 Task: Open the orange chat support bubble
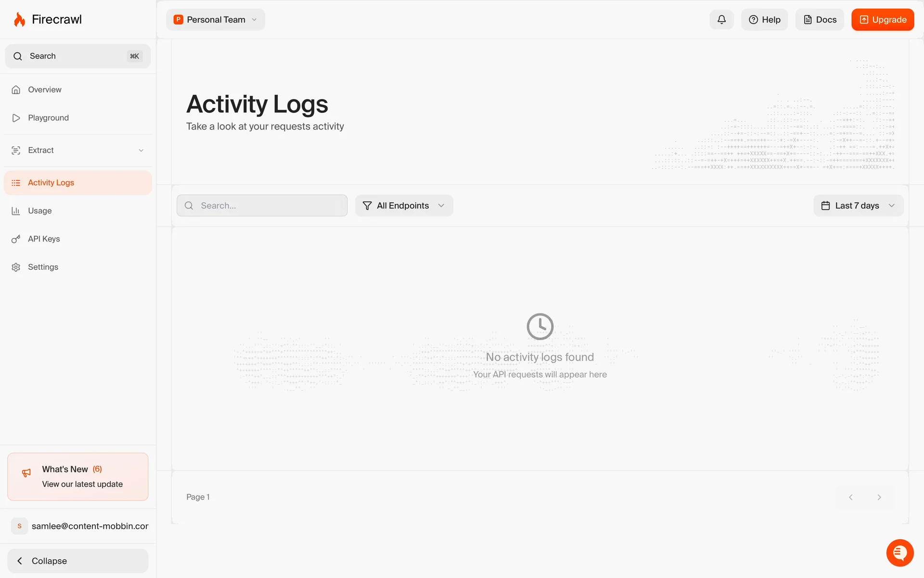tap(900, 553)
